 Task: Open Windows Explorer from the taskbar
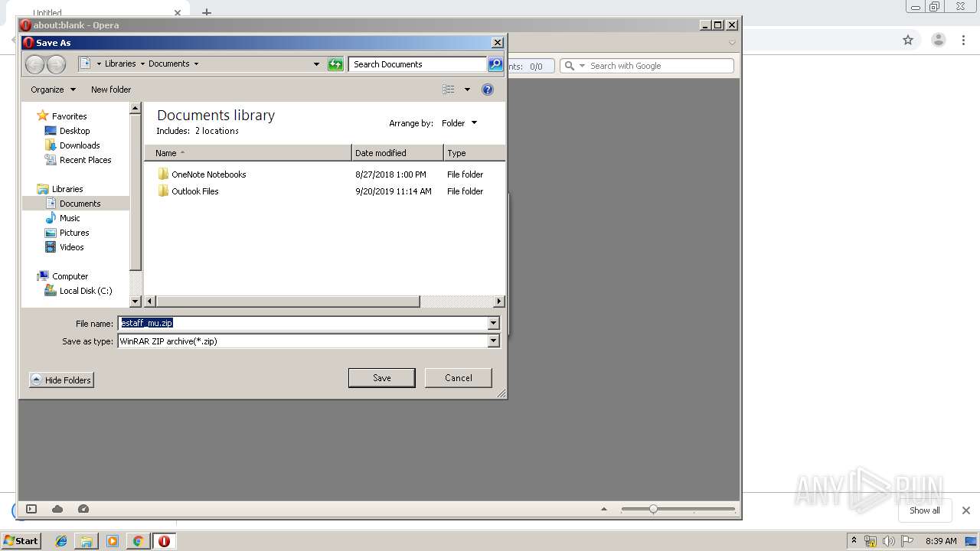87,541
